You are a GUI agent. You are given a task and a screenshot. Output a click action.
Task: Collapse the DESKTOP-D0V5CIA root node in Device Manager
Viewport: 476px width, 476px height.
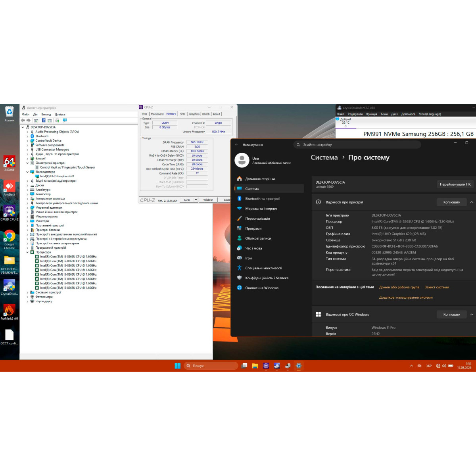(23, 127)
